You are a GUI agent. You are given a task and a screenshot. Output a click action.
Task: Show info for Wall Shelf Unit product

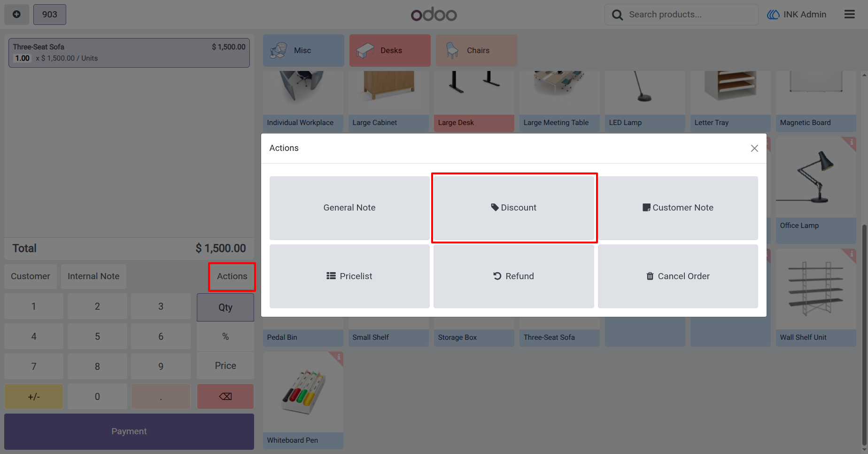pos(851,254)
